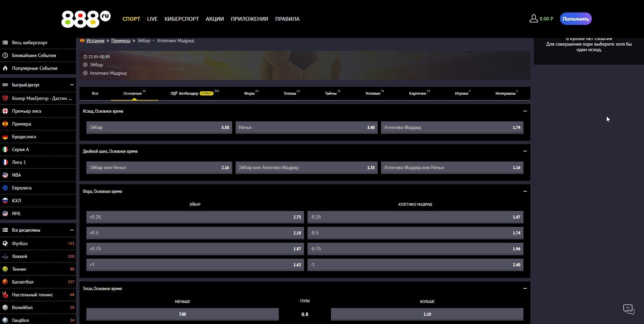Image resolution: width=644 pixels, height=324 pixels.
Task: Select Ничья draw outcome at 3.40
Action: (306, 127)
